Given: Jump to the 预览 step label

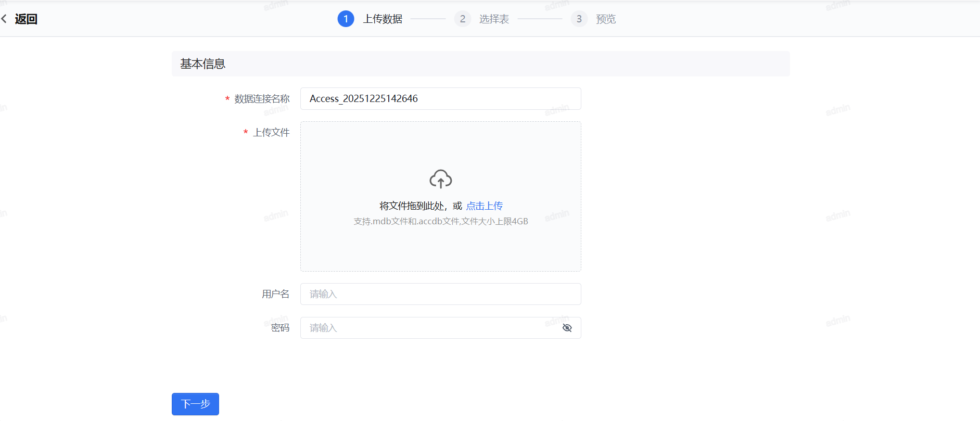Looking at the screenshot, I should click(x=606, y=19).
